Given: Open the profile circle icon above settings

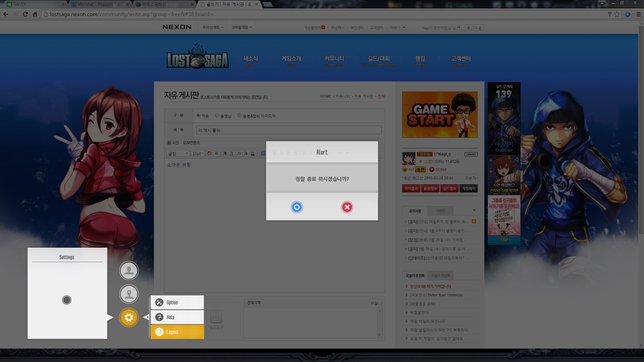Looking at the screenshot, I should (129, 270).
